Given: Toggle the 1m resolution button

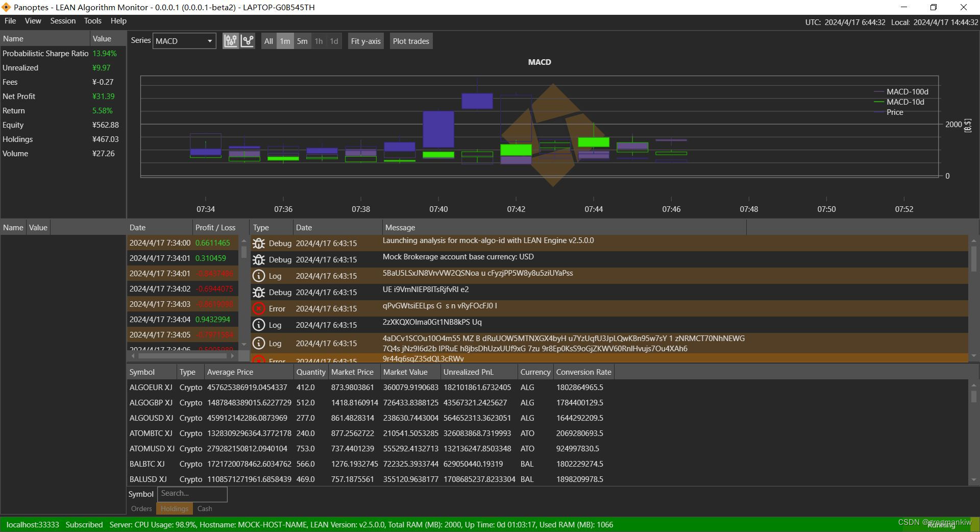Looking at the screenshot, I should 285,41.
